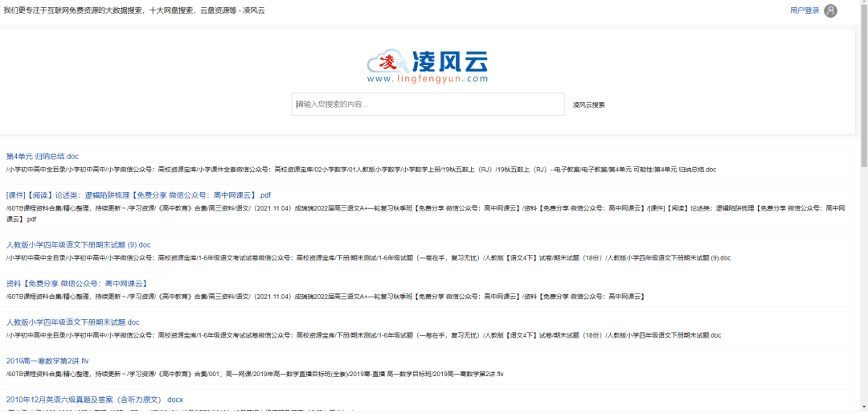This screenshot has width=868, height=414.
Task: Click the file path under 2019高一寒数学第2讲.flv
Action: coord(255,374)
